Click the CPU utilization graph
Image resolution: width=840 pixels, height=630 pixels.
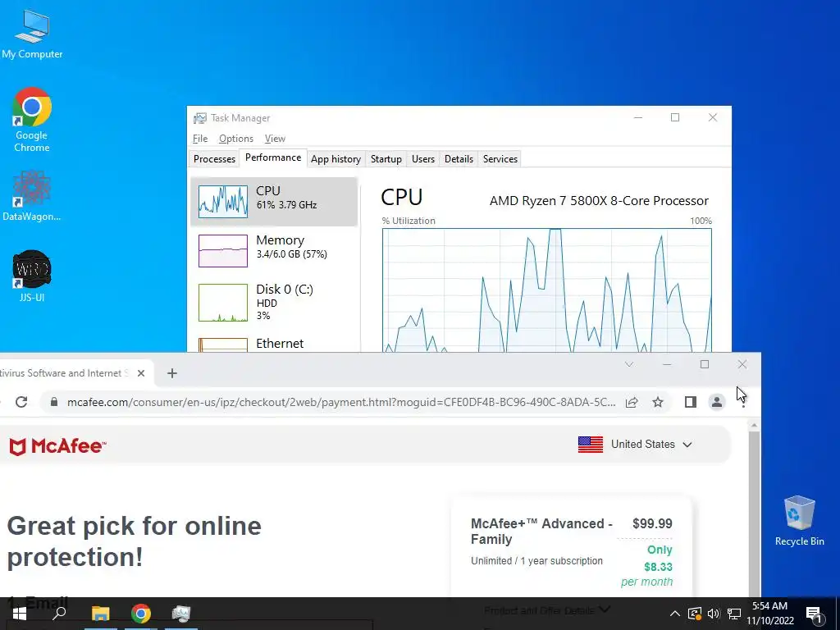point(547,290)
